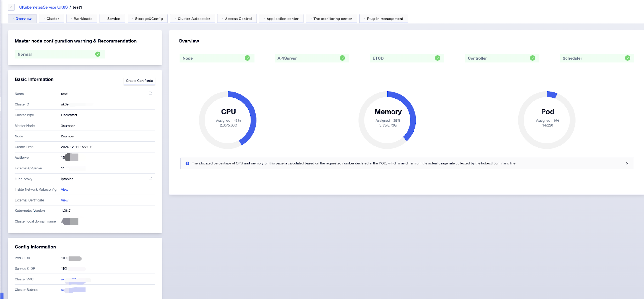
Task: Switch to the Overview tab
Action: click(22, 19)
